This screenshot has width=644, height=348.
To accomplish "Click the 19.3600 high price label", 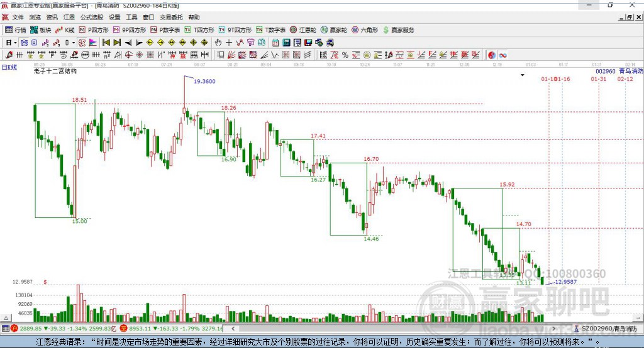I will click(204, 81).
